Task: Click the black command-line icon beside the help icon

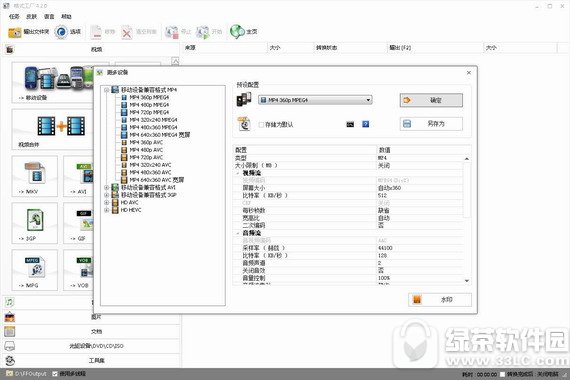Action: [350, 124]
